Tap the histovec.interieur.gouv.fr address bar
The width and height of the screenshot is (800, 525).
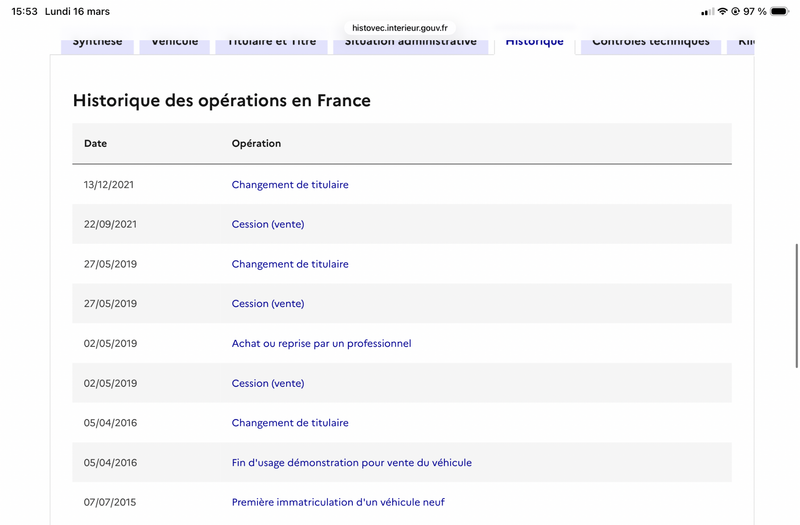coord(400,28)
